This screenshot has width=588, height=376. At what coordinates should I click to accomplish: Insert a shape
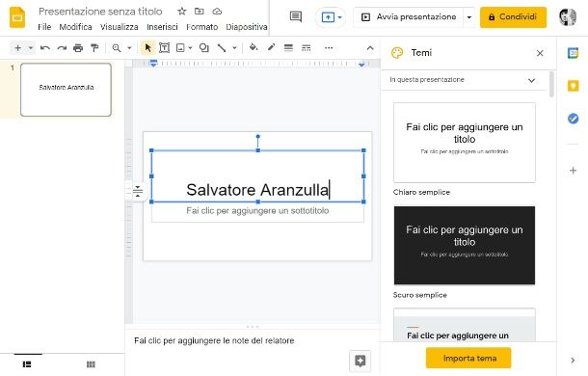204,47
